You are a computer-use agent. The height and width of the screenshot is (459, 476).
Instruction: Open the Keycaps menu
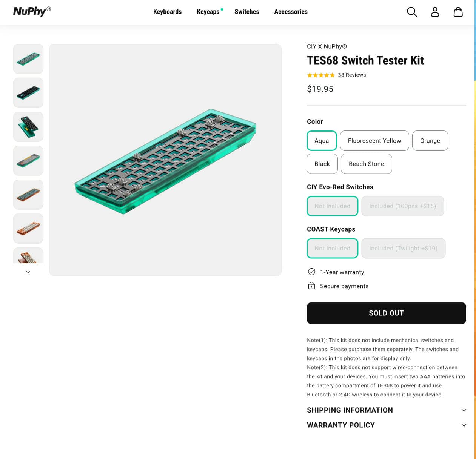click(x=208, y=12)
